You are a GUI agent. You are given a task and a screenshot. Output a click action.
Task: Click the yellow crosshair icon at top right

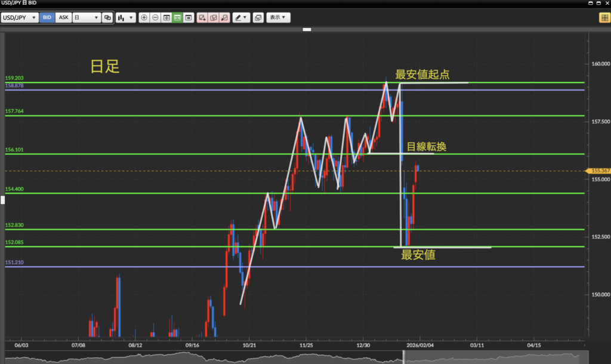pos(603,18)
